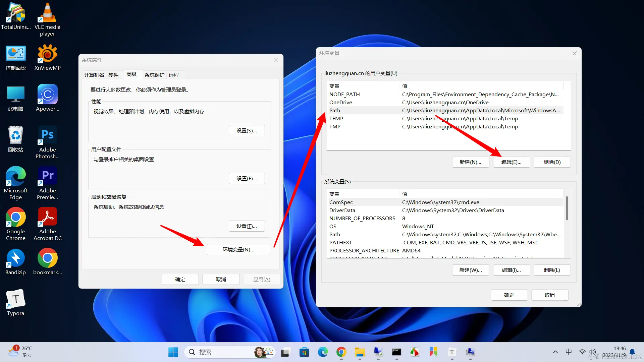This screenshot has height=362, width=644.
Task: Click 编辑(E)... for user variables
Action: (x=511, y=162)
